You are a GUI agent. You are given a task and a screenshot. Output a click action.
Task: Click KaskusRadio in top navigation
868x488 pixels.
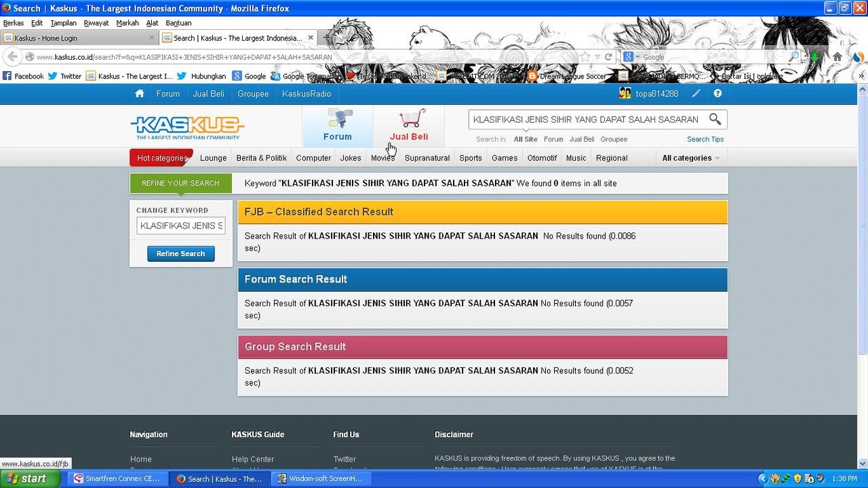[x=307, y=94]
